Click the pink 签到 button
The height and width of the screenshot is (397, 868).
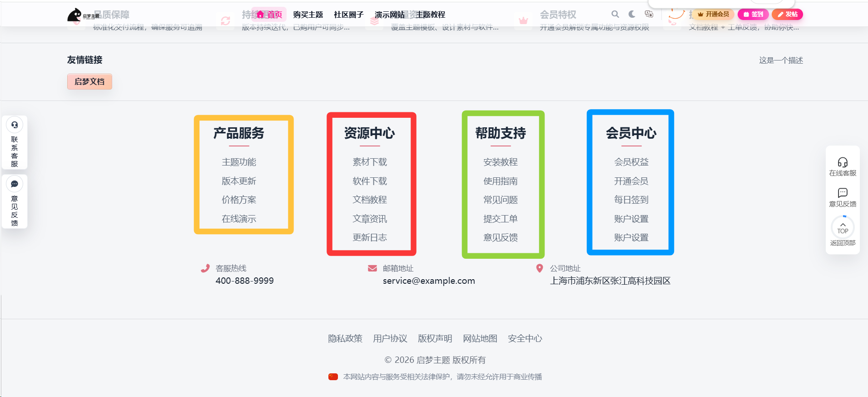pos(753,14)
